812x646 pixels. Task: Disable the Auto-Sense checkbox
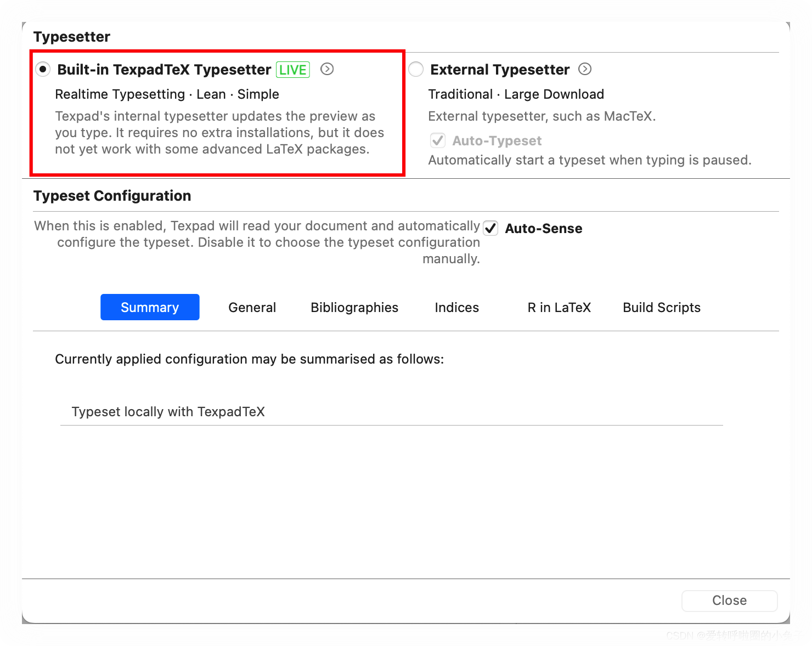click(490, 228)
